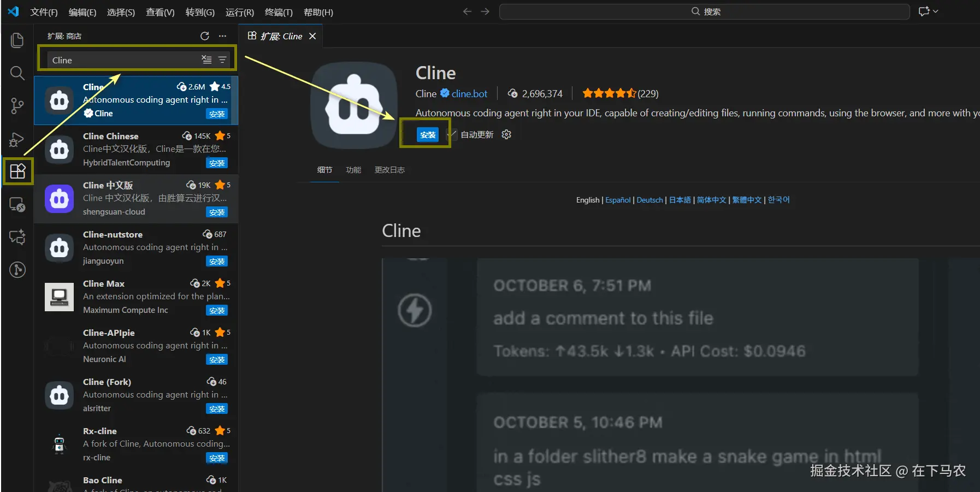Open the 简体中文 readme link
This screenshot has width=980, height=492.
tap(712, 200)
